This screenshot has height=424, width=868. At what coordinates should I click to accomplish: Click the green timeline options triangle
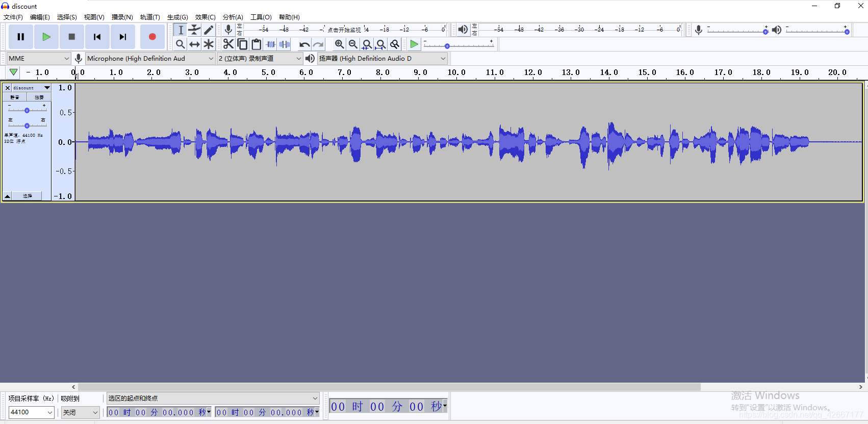point(13,72)
